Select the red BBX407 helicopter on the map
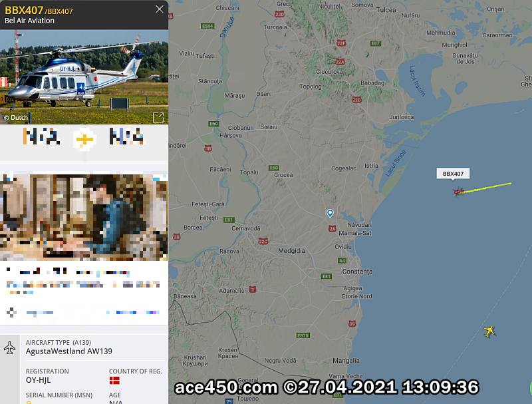 click(x=458, y=192)
